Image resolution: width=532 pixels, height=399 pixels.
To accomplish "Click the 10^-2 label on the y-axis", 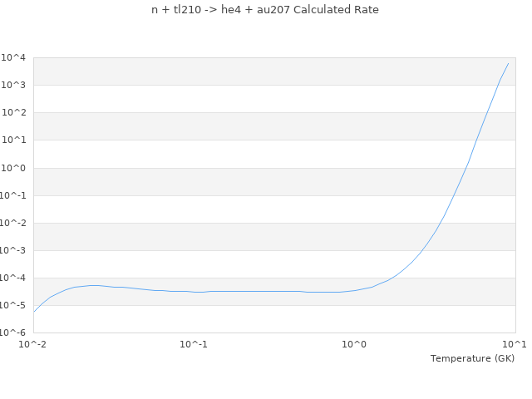I will tap(13, 223).
